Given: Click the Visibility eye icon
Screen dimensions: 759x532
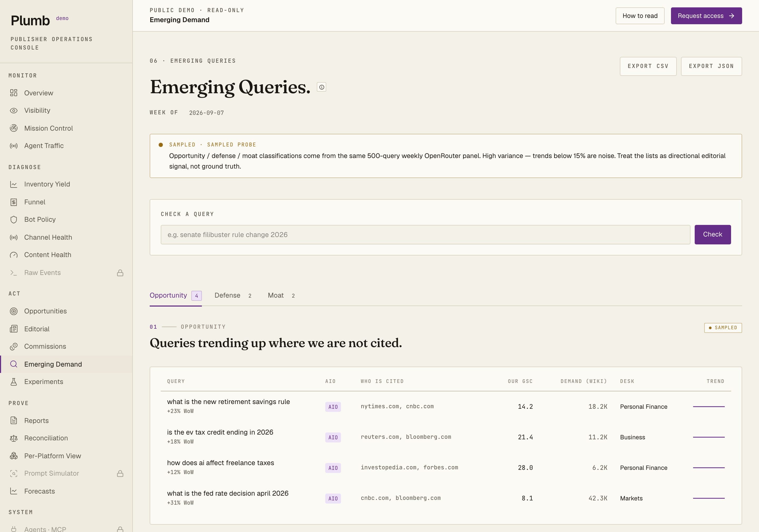Looking at the screenshot, I should point(13,111).
